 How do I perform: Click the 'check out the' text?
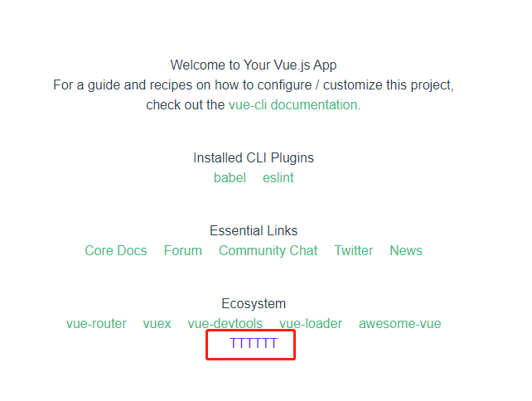coord(186,105)
